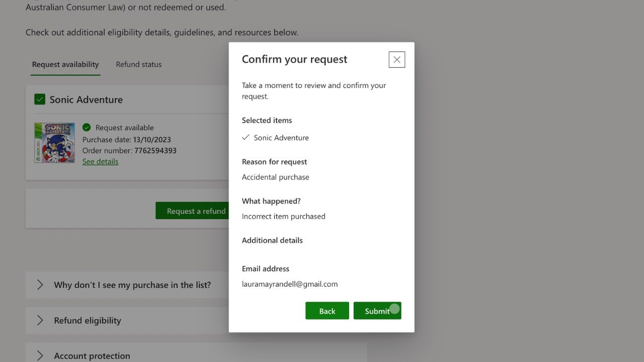
Task: Click the Accidental purchase reason text
Action: click(x=276, y=177)
